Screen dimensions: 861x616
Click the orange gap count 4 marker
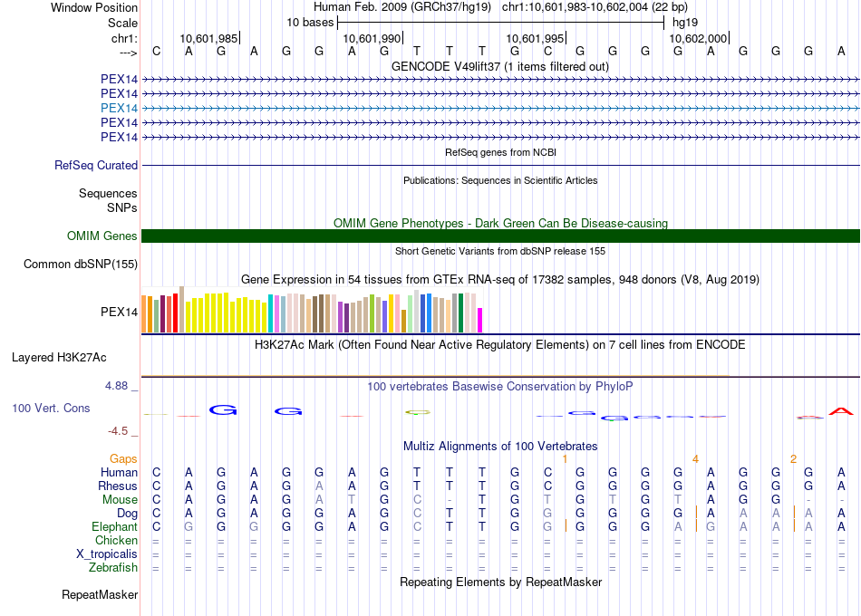(696, 459)
